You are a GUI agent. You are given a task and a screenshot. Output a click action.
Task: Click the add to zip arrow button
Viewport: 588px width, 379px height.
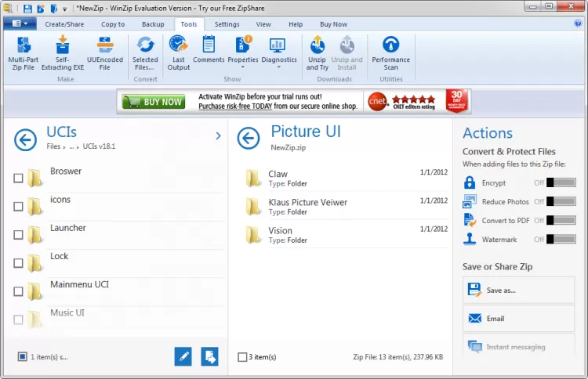(x=209, y=356)
